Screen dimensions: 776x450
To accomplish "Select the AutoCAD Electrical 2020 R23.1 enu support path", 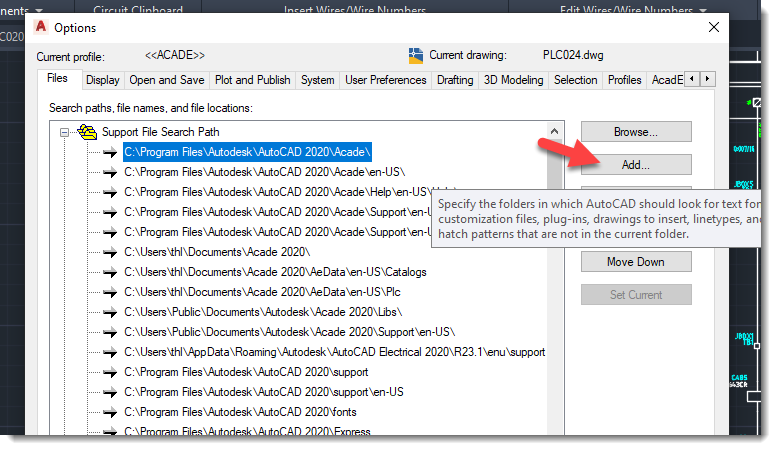I will click(334, 352).
